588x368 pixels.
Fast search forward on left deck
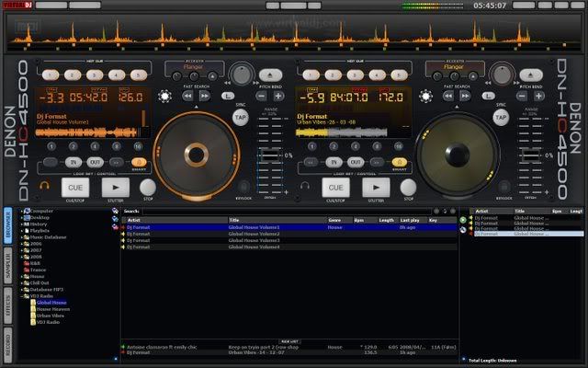tap(204, 96)
